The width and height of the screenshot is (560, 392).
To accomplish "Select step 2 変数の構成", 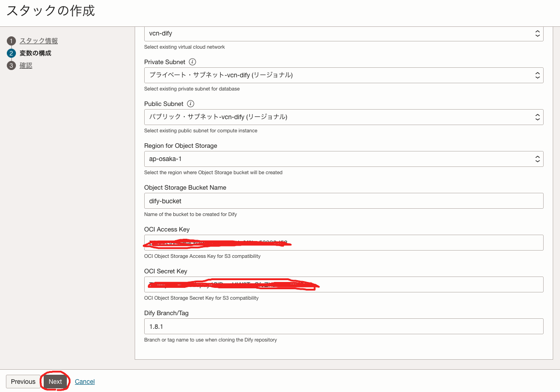I will [x=35, y=53].
